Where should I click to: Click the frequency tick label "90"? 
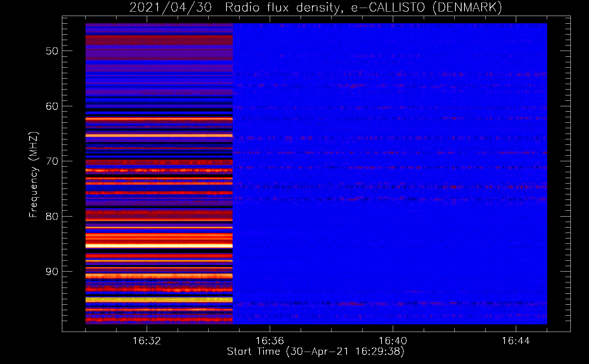(52, 272)
